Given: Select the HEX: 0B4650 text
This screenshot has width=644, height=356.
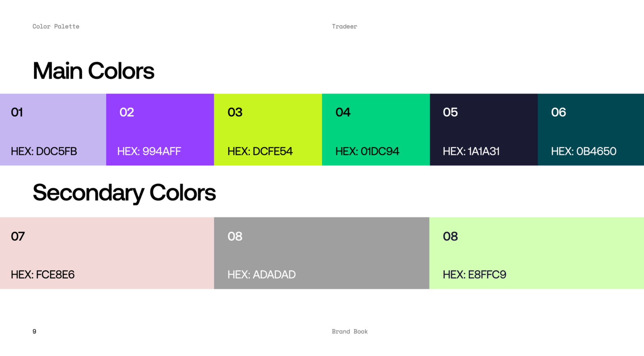Looking at the screenshot, I should pos(583,151).
